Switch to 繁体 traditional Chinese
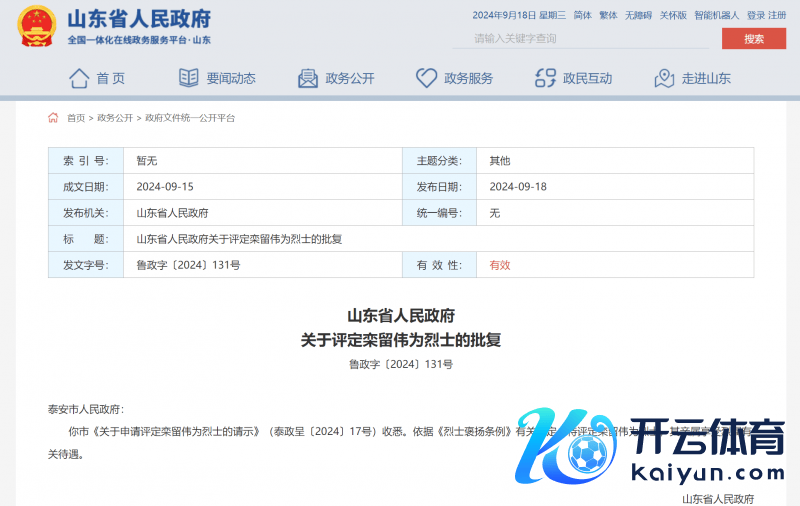The image size is (800, 506). pos(608,15)
